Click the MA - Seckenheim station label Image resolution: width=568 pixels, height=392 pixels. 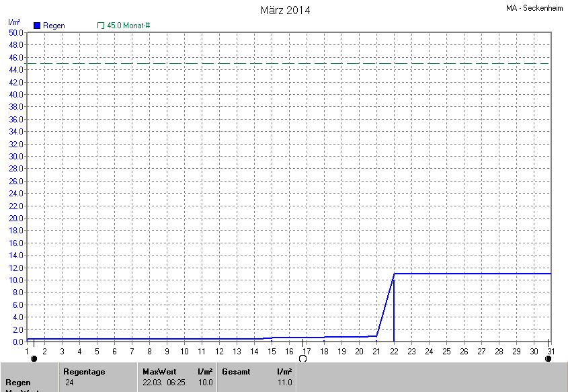point(534,8)
